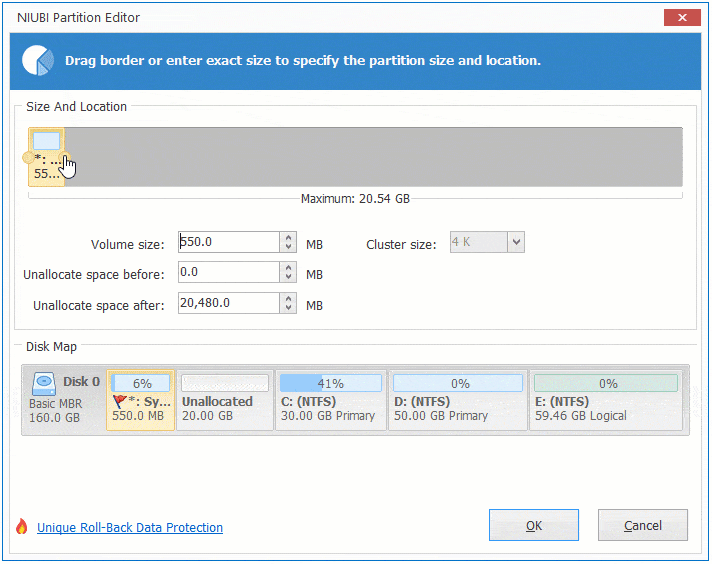Select the E: (NTFS) logical partition

coord(605,401)
